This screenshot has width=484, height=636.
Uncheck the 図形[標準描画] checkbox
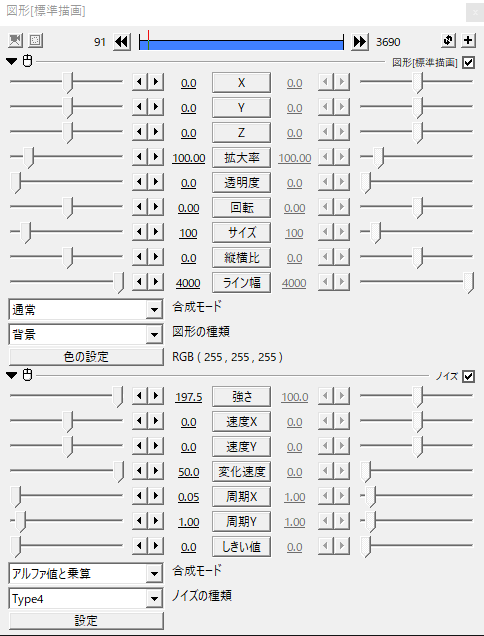click(469, 62)
